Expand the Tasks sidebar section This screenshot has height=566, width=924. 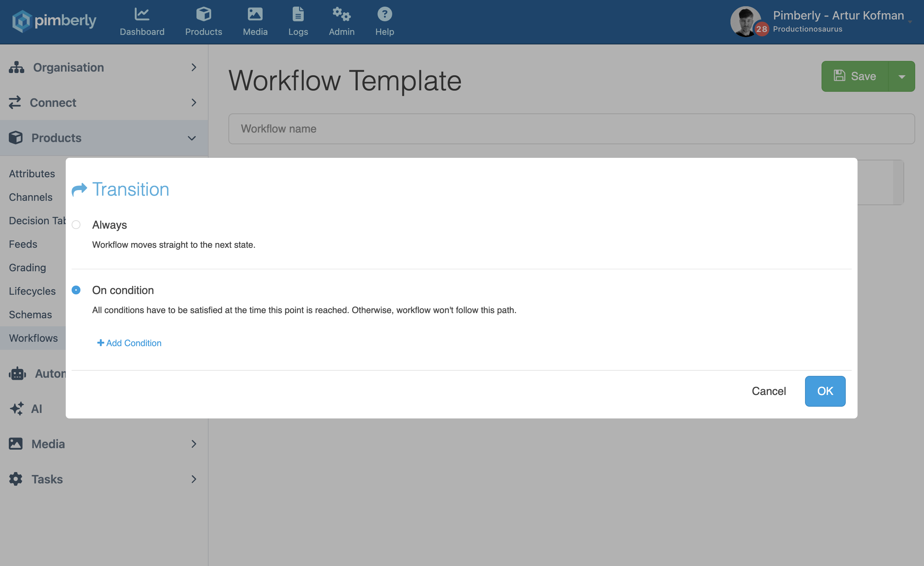194,479
